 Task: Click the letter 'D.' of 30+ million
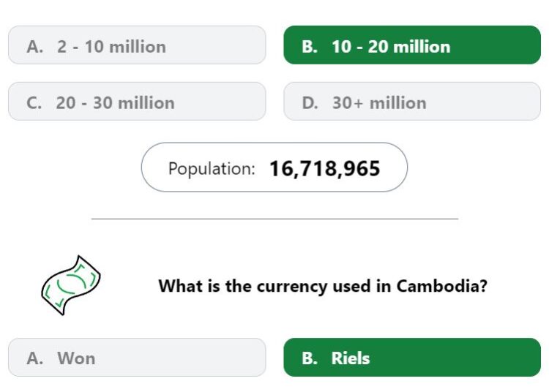(x=310, y=103)
